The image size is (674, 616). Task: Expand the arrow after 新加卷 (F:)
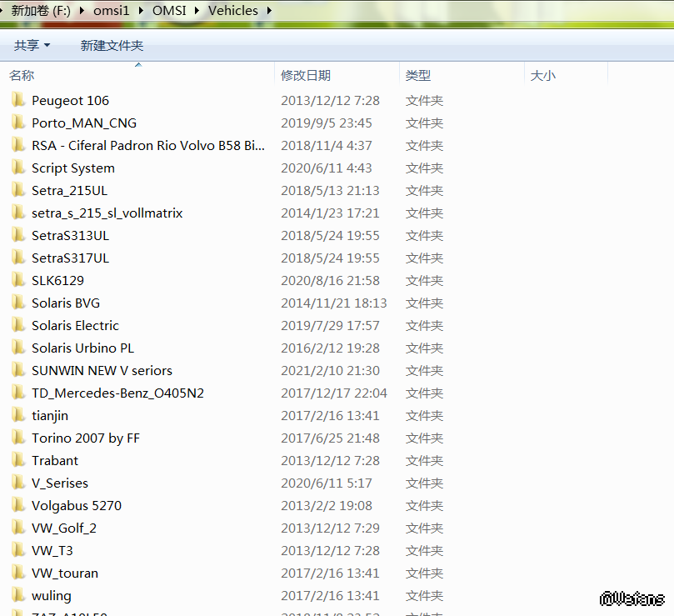[82, 10]
